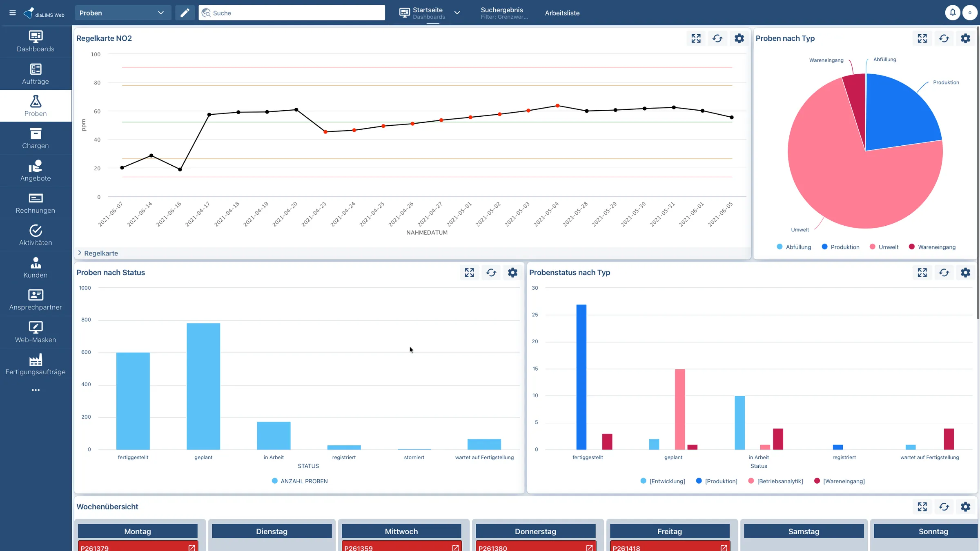Open notifications bell
This screenshot has height=551, width=980.
click(953, 13)
